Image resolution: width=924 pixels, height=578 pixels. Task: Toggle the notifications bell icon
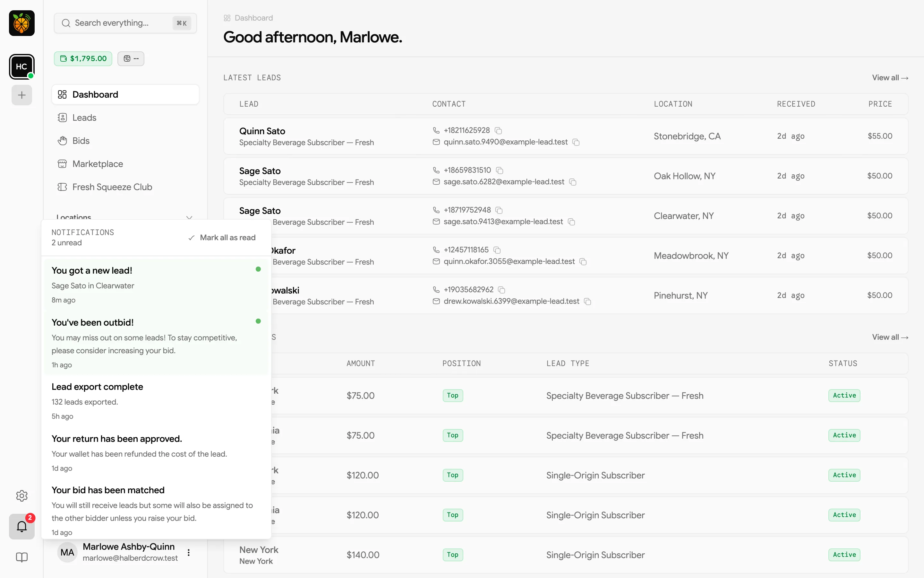[22, 526]
